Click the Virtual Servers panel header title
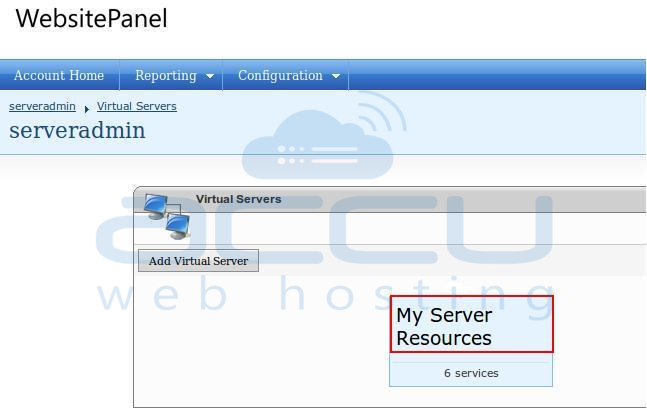Viewport: 647px width, 409px height. 238,199
